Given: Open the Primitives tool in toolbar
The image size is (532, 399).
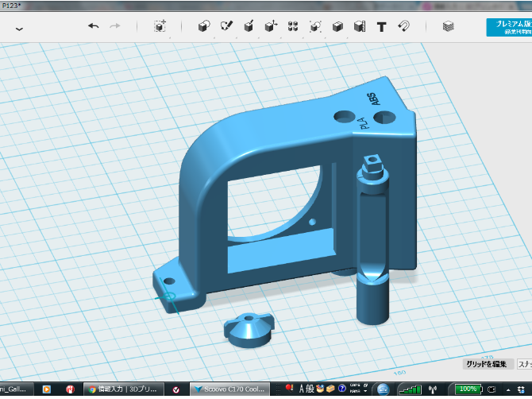Looking at the screenshot, I should tap(203, 26).
